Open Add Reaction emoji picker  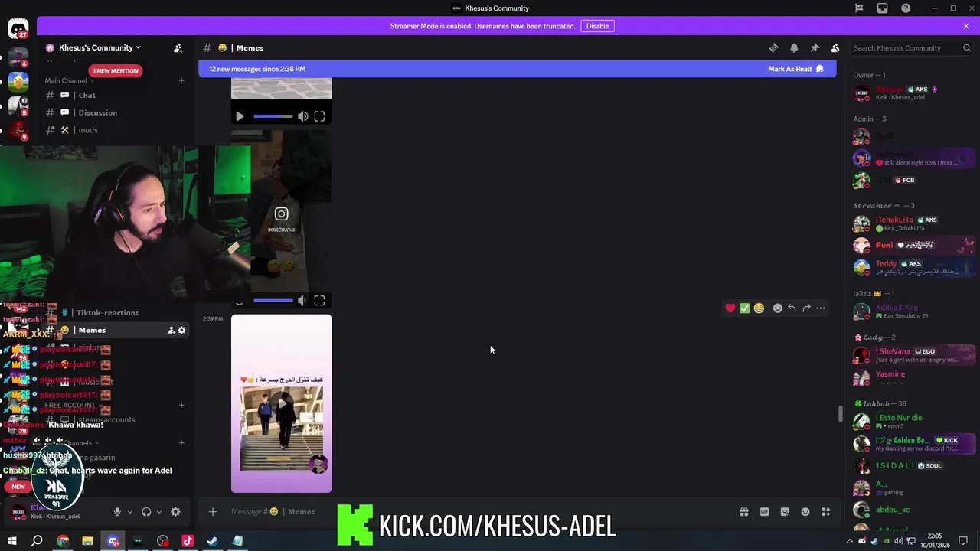coord(778,308)
